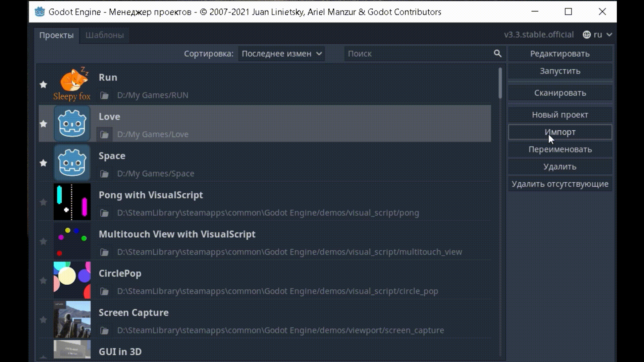
Task: Switch to the Шаблоны tab
Action: [x=105, y=35]
